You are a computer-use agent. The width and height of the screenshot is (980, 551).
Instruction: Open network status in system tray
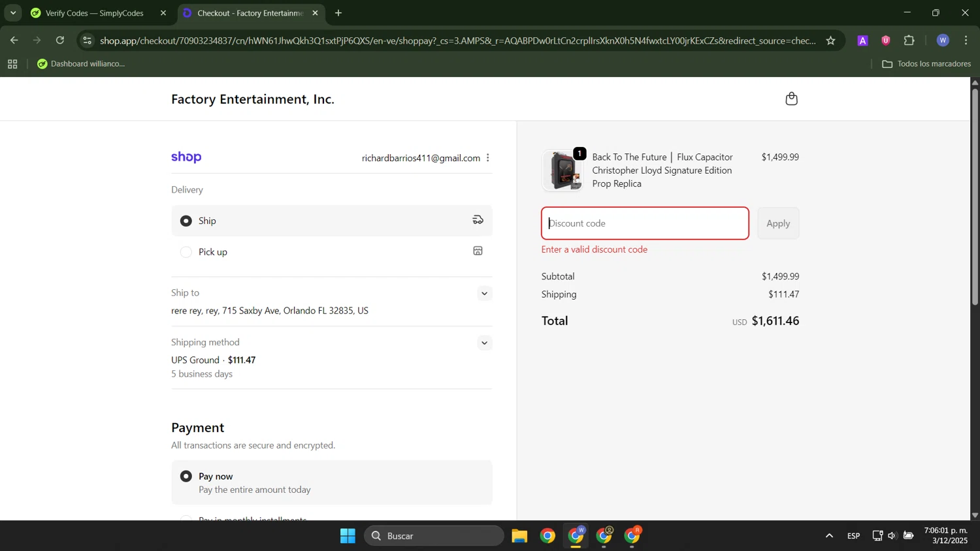coord(877,536)
